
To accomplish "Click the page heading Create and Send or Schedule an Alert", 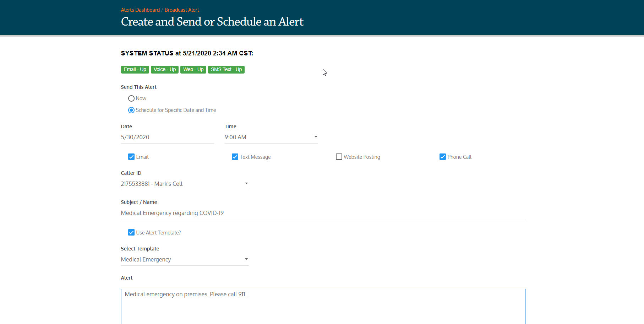I will click(x=212, y=22).
